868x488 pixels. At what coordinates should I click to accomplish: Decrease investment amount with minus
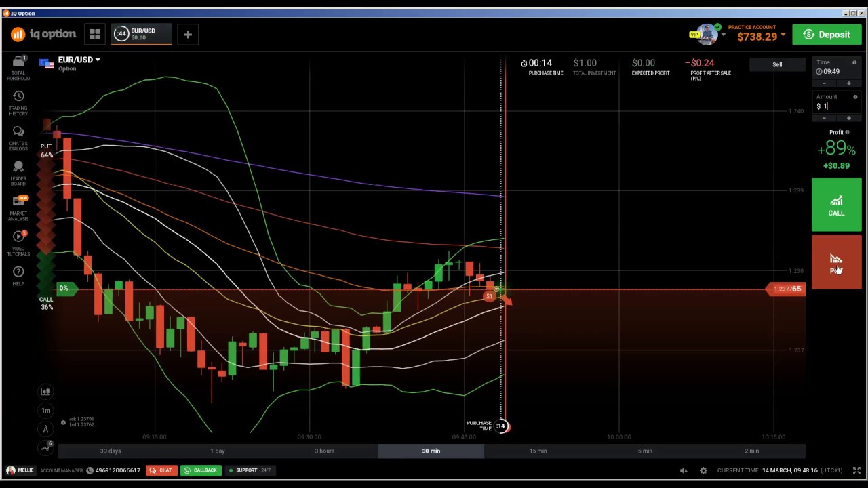click(x=824, y=118)
